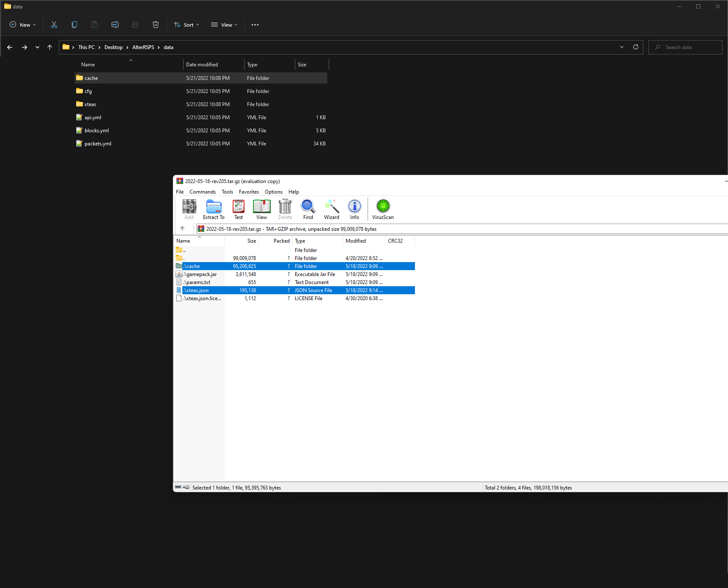Viewport: 728px width, 588px height.
Task: Select blocks.yml in Explorer
Action: [201, 130]
